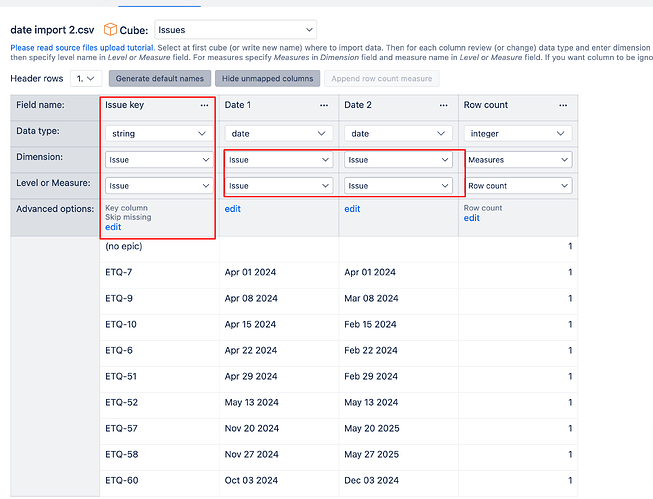
Task: Open the source files upload tutorial link
Action: [x=82, y=47]
